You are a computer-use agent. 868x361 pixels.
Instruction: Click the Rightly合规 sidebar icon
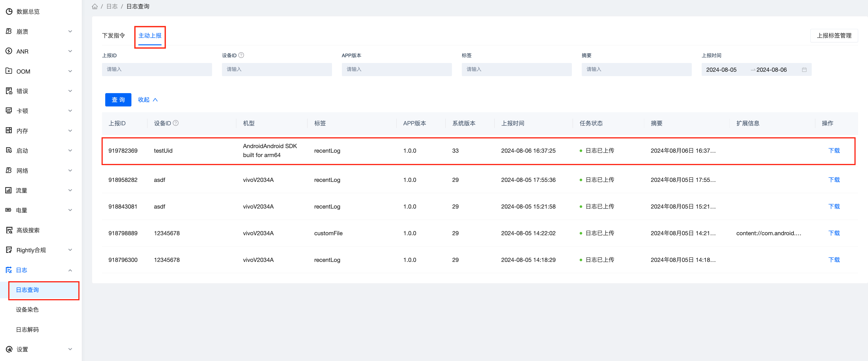point(9,250)
